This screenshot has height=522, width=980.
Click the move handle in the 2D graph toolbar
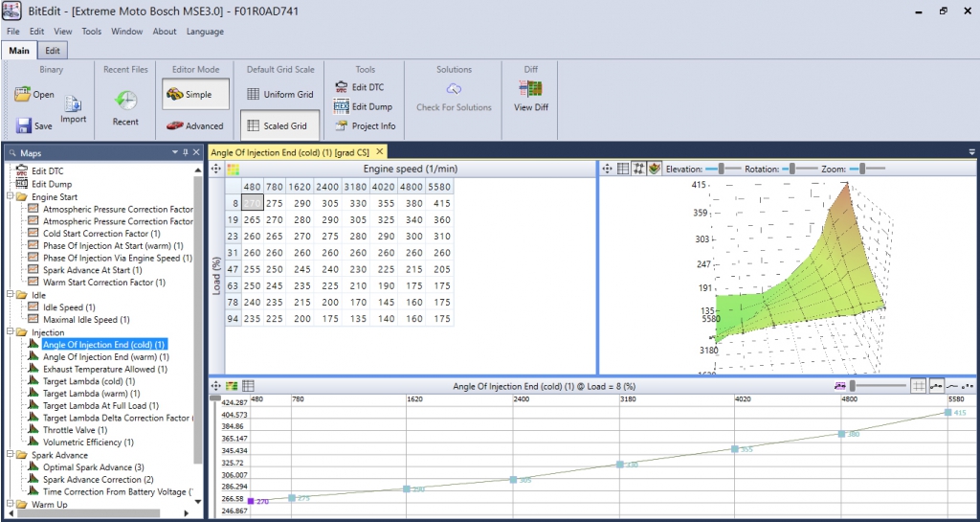click(216, 386)
